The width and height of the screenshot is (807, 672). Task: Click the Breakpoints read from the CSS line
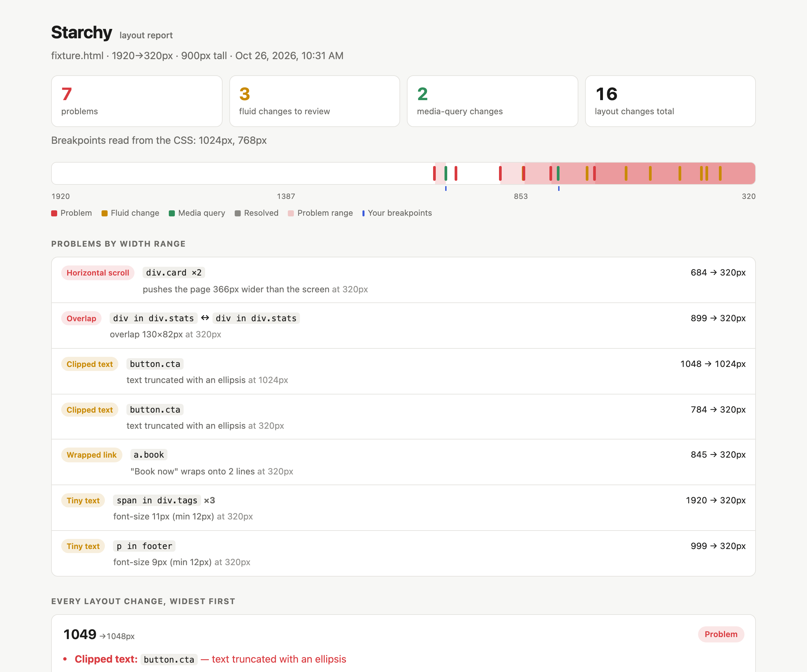tap(159, 140)
